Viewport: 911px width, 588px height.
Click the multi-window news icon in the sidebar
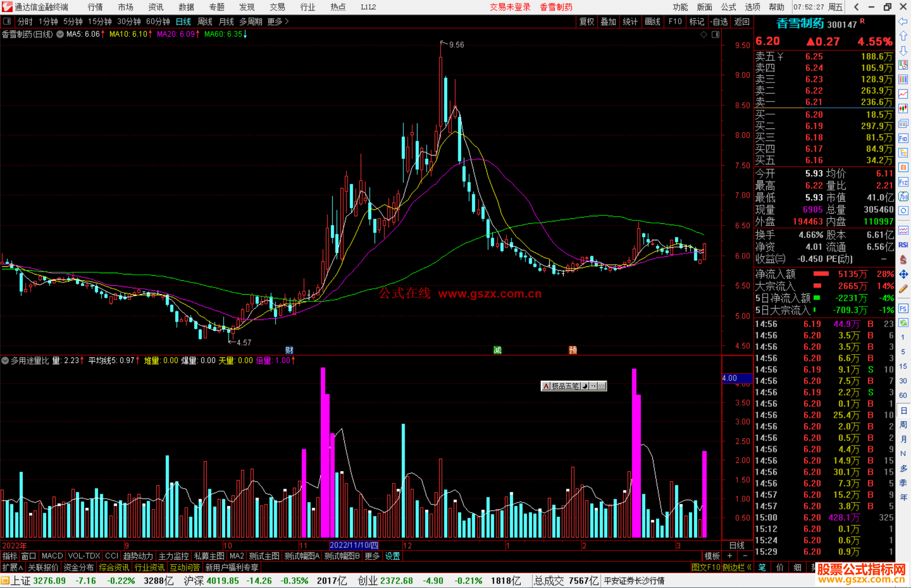click(x=903, y=124)
